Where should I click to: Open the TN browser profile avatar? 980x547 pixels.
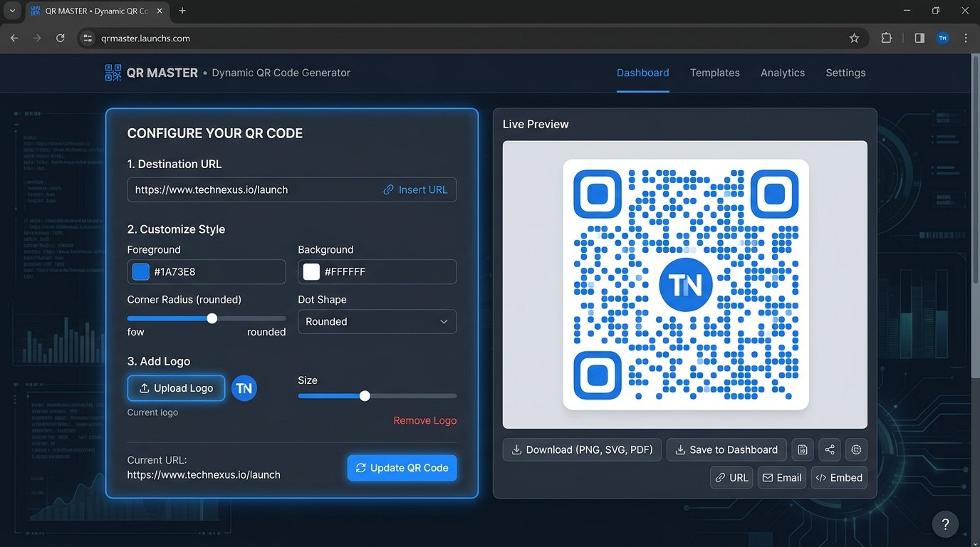coord(943,38)
